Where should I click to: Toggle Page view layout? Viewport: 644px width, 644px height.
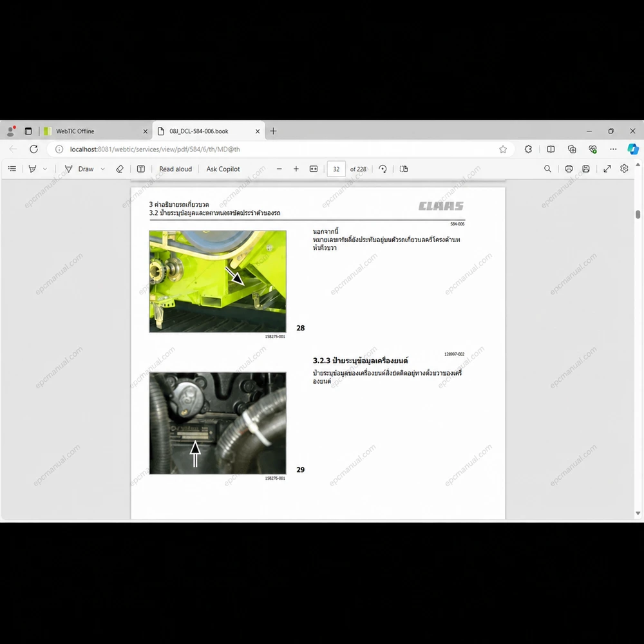tap(404, 169)
